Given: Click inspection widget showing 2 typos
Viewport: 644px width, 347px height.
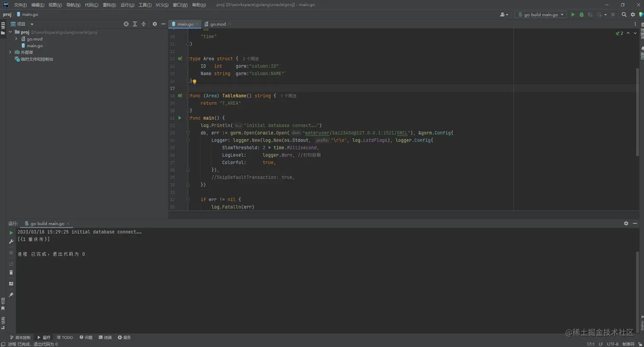Looking at the screenshot, I should (x=619, y=33).
